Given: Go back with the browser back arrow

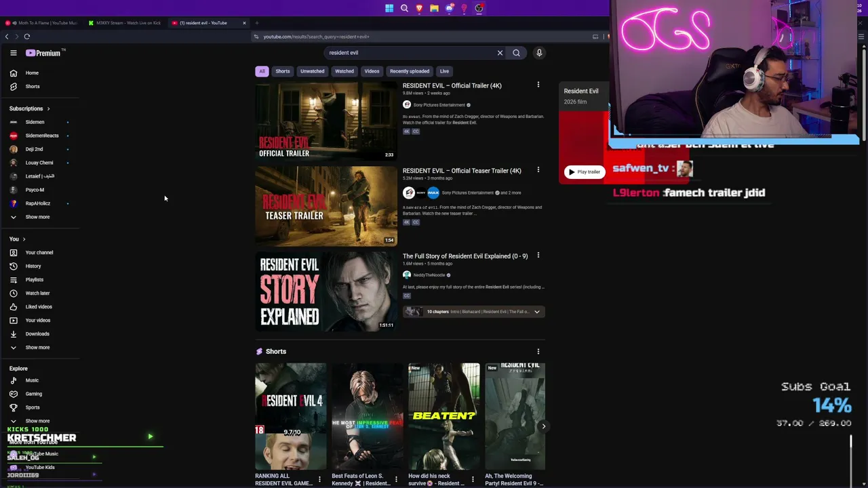Looking at the screenshot, I should click(x=7, y=37).
